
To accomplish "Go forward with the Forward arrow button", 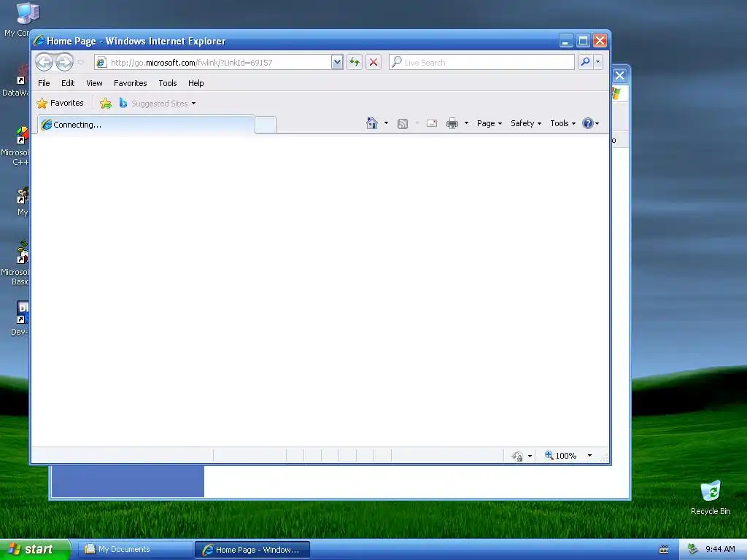I will tap(64, 62).
